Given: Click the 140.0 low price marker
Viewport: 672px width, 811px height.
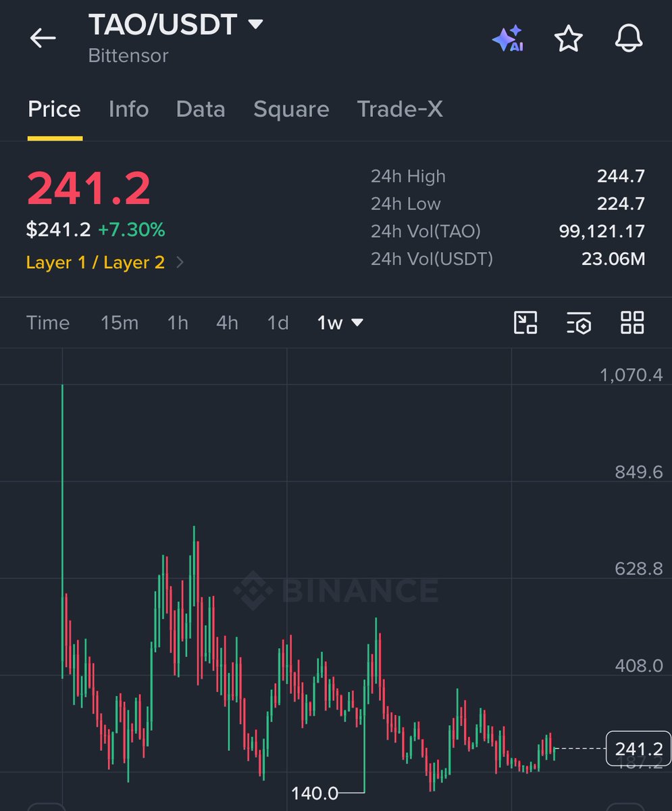Looking at the screenshot, I should 315,793.
